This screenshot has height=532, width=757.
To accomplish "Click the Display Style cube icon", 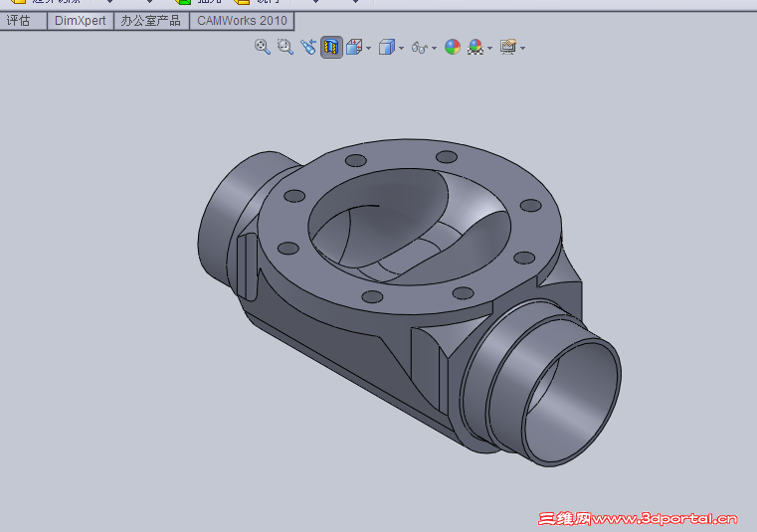I will (x=387, y=47).
